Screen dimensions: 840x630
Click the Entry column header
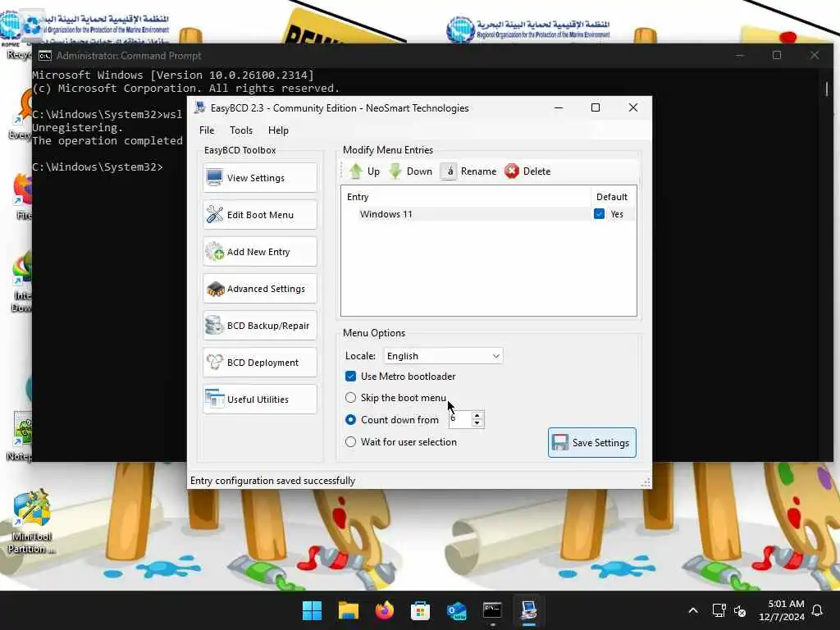click(x=466, y=197)
